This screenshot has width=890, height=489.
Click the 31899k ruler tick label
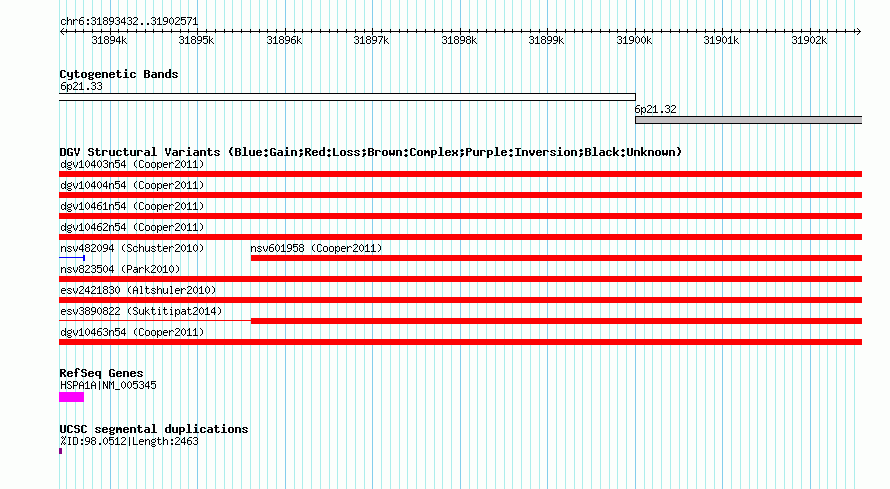tap(545, 41)
